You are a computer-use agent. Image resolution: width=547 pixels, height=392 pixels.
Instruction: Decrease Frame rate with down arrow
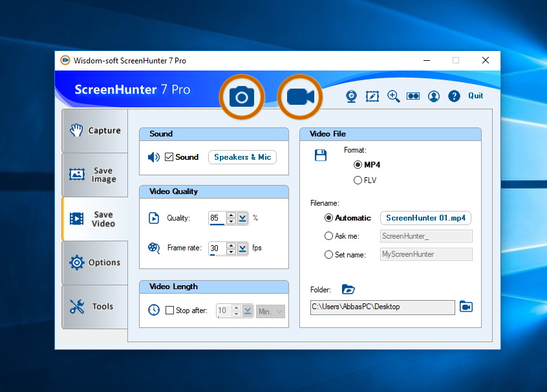click(231, 252)
